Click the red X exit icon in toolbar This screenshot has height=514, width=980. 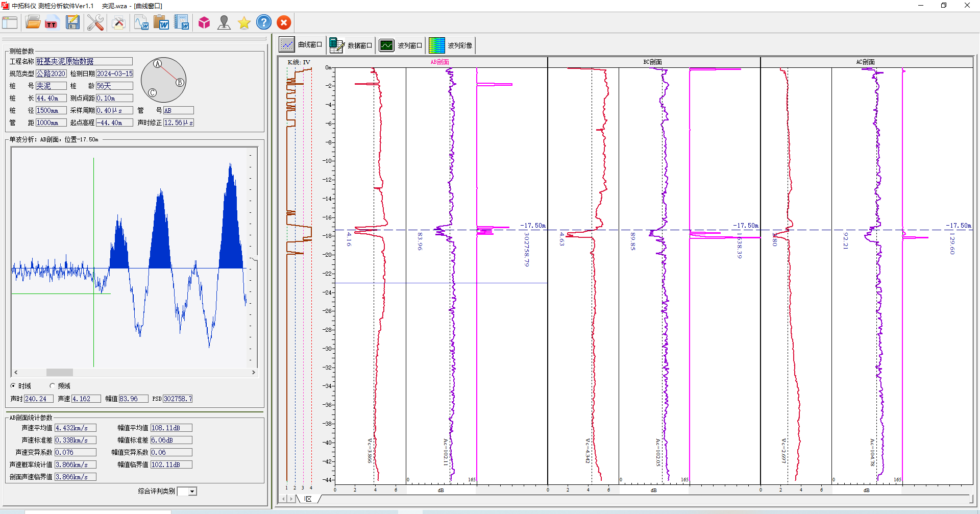click(284, 22)
